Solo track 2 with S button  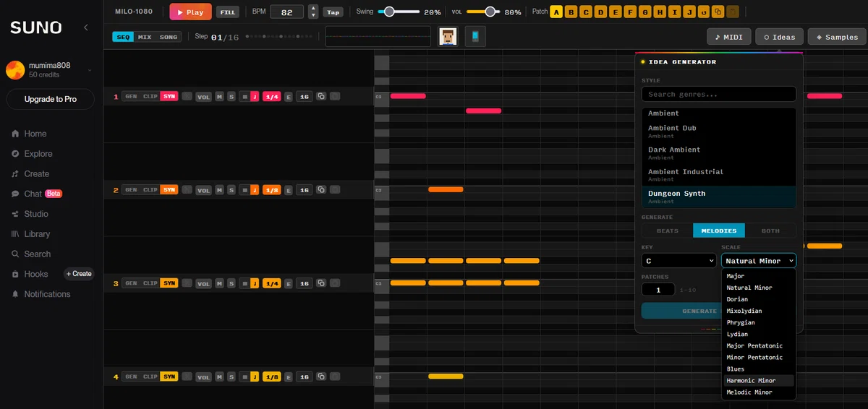[231, 190]
